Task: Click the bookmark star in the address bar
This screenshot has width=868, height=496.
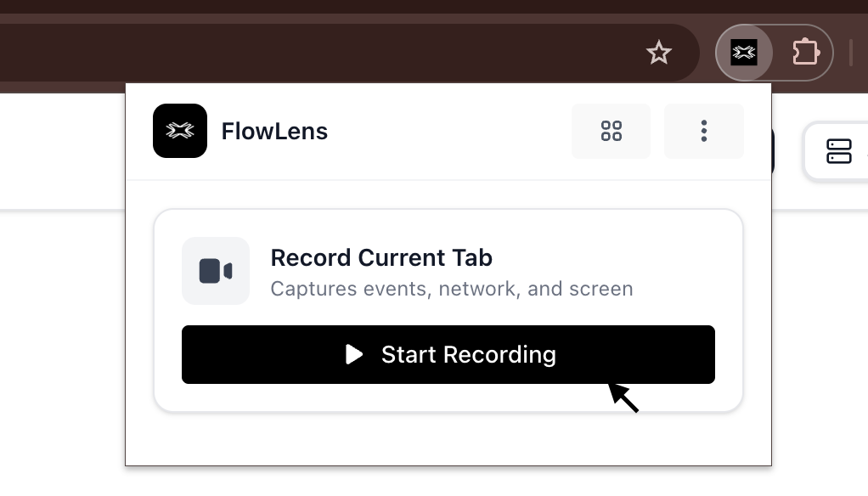Action: (659, 54)
